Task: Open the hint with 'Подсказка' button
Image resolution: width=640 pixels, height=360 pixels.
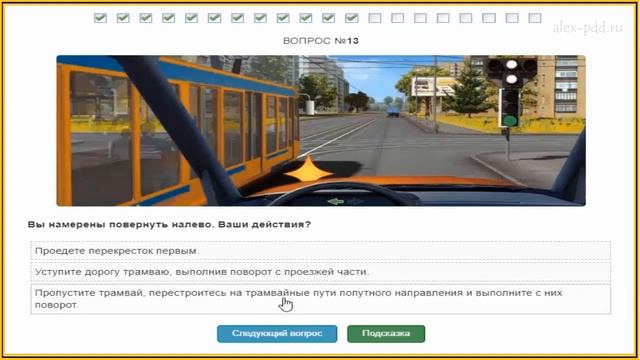Action: [x=386, y=333]
